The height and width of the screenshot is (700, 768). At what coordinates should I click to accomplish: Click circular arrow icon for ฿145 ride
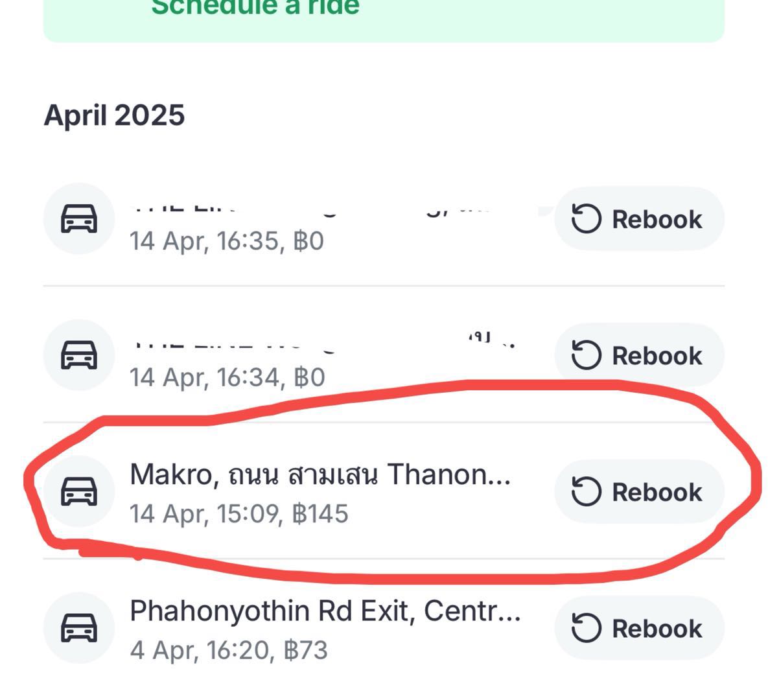pos(586,491)
